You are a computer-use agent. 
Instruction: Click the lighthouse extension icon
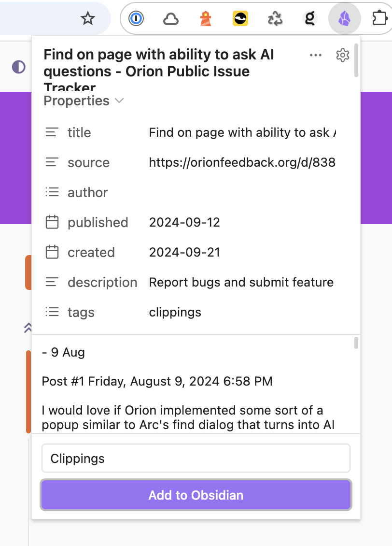tap(206, 19)
